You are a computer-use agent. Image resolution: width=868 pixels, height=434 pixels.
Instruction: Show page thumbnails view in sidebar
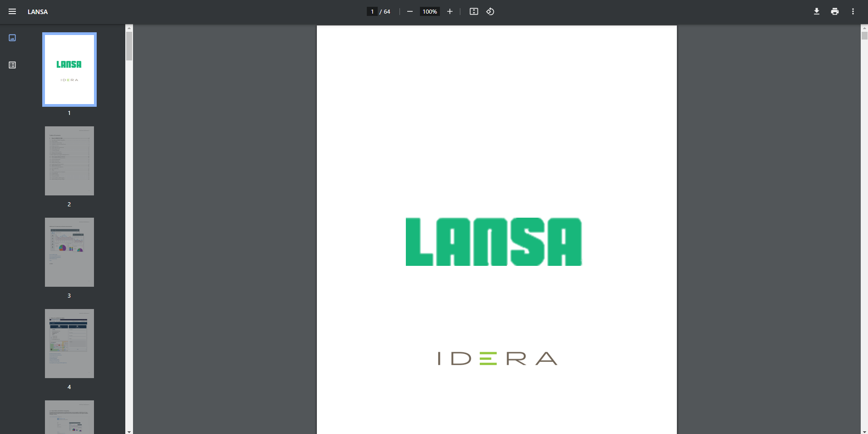12,38
